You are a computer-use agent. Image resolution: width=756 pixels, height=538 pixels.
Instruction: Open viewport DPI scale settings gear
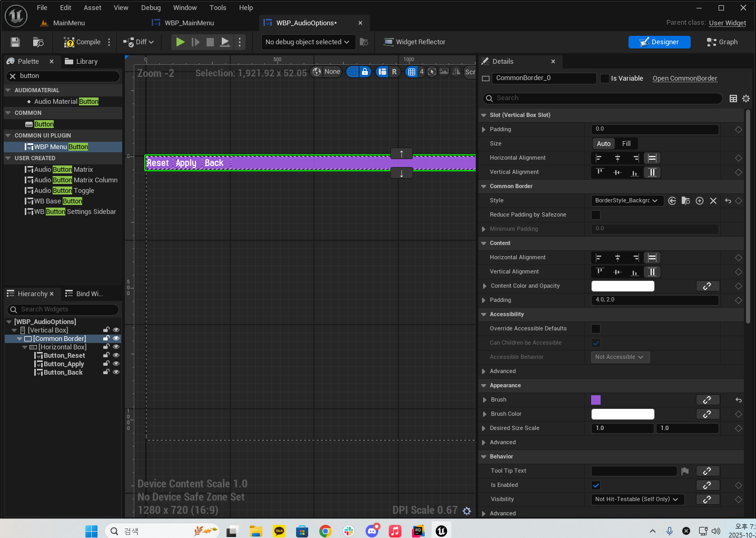pyautogui.click(x=466, y=511)
